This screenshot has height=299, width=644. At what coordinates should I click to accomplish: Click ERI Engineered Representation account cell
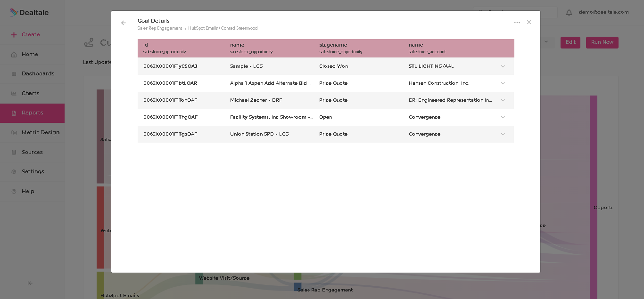coord(450,100)
